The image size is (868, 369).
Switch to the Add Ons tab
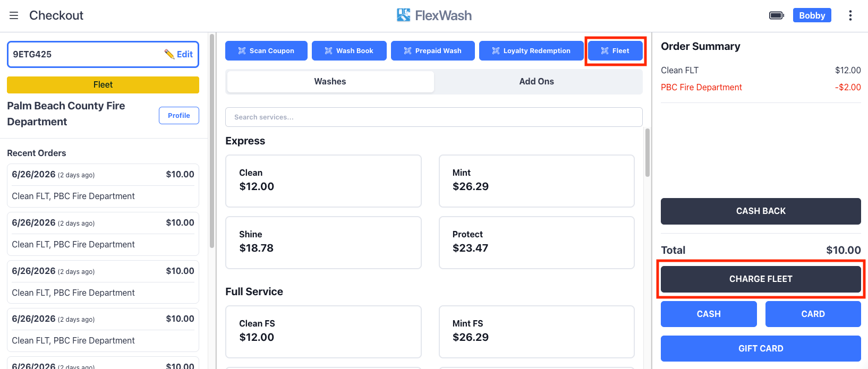point(537,82)
